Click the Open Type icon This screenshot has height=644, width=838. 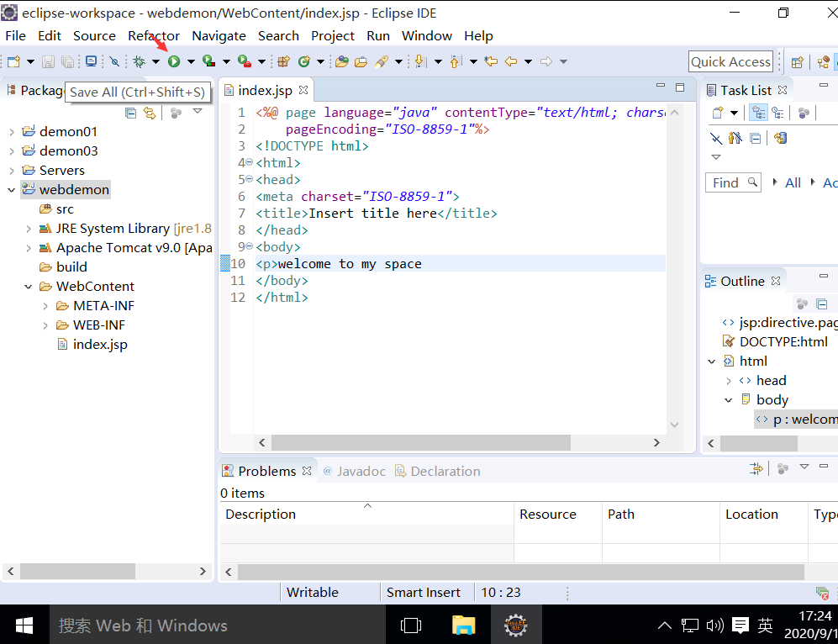coord(342,61)
